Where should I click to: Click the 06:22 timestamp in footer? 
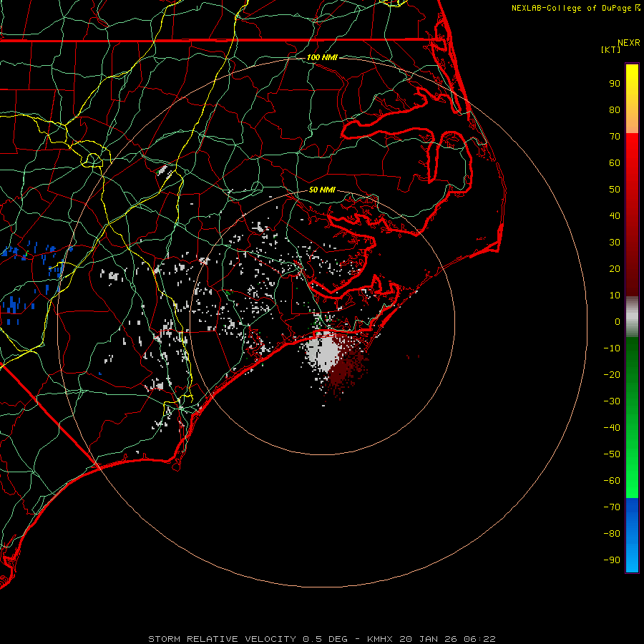(479, 639)
